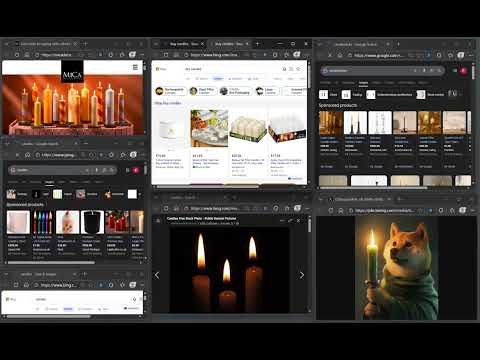This screenshot has height=360, width=480.
Task: Select the Images tab in left Google window
Action: [x=49, y=182]
